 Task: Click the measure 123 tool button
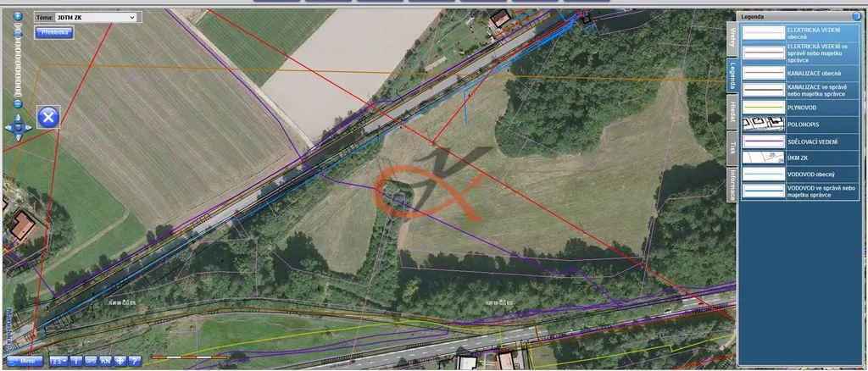point(58,361)
